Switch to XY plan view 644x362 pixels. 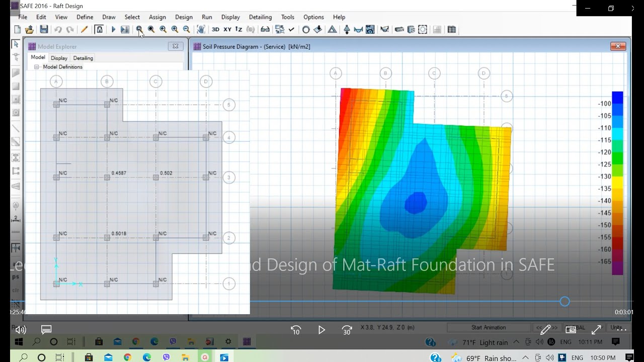pyautogui.click(x=227, y=30)
